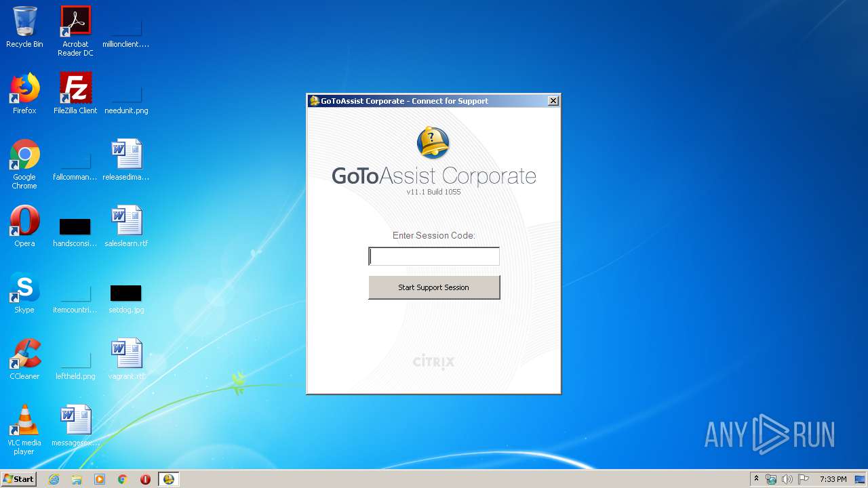Open media player taskbar icon
Image resolution: width=868 pixels, height=488 pixels.
(x=100, y=479)
